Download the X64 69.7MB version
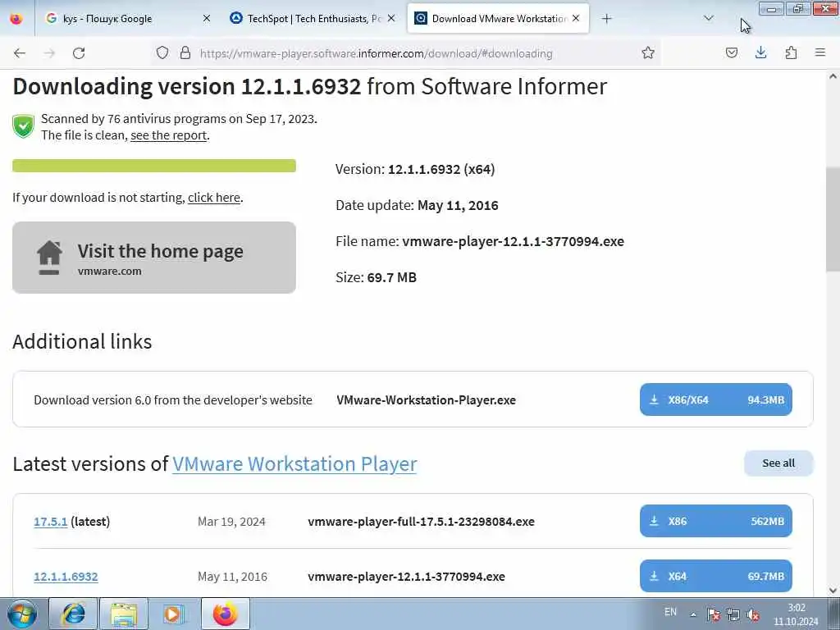Viewport: 840px width, 630px height. [x=715, y=577]
